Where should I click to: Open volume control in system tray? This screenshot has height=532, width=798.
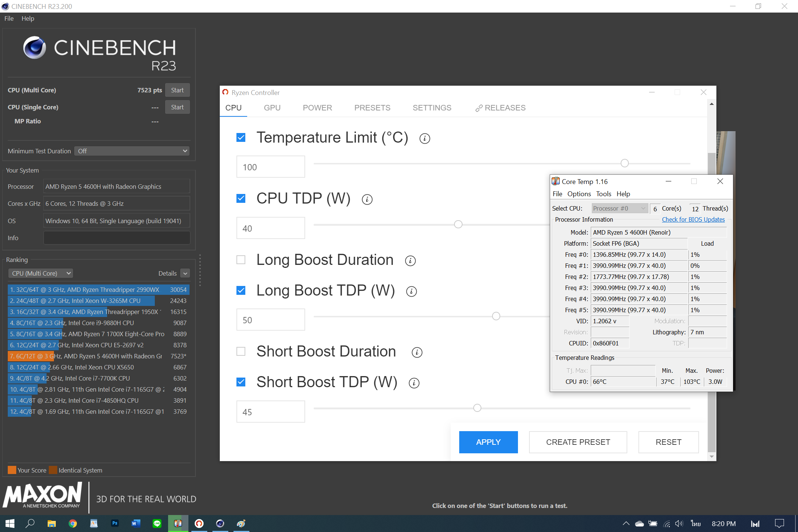[x=679, y=524]
